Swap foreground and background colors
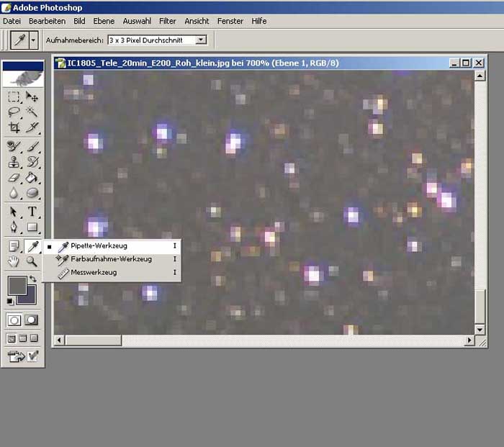The image size is (504, 447). point(33,279)
